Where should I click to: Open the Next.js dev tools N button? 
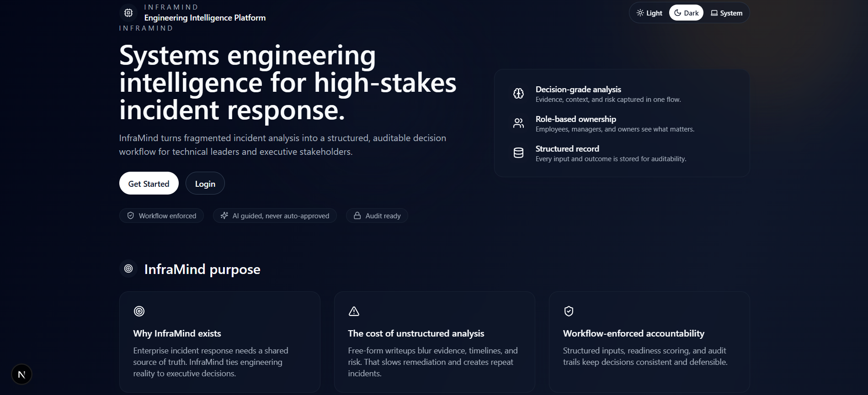(21, 374)
